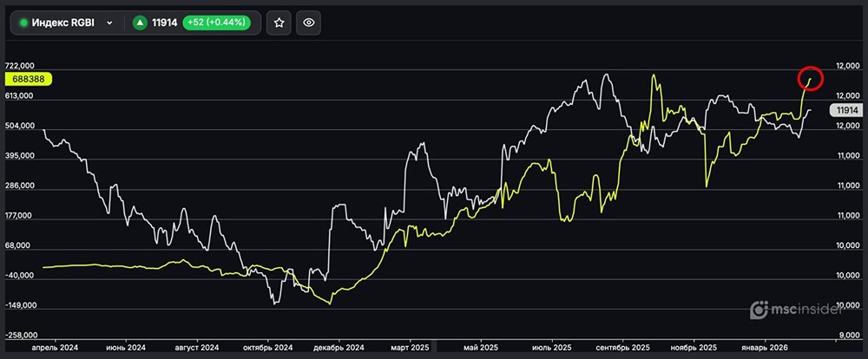Click the red circle marker on chart
The width and height of the screenshot is (868, 359).
pos(810,78)
